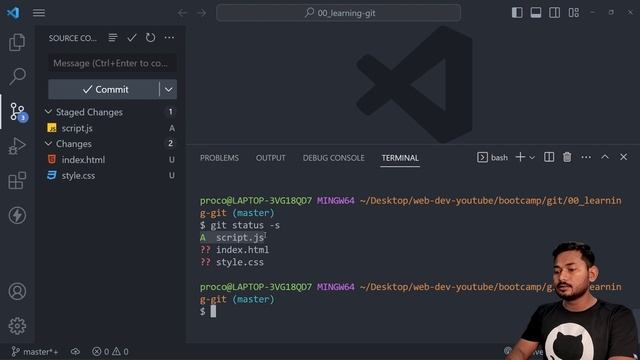
Task: Open terminal panel more actions ellipsis
Action: coord(586,157)
